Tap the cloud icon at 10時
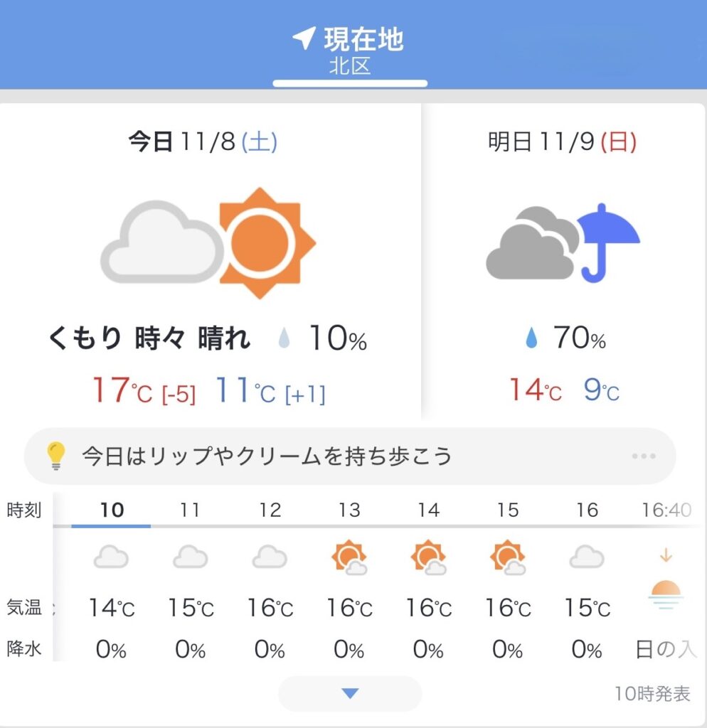This screenshot has width=707, height=728. tap(111, 557)
